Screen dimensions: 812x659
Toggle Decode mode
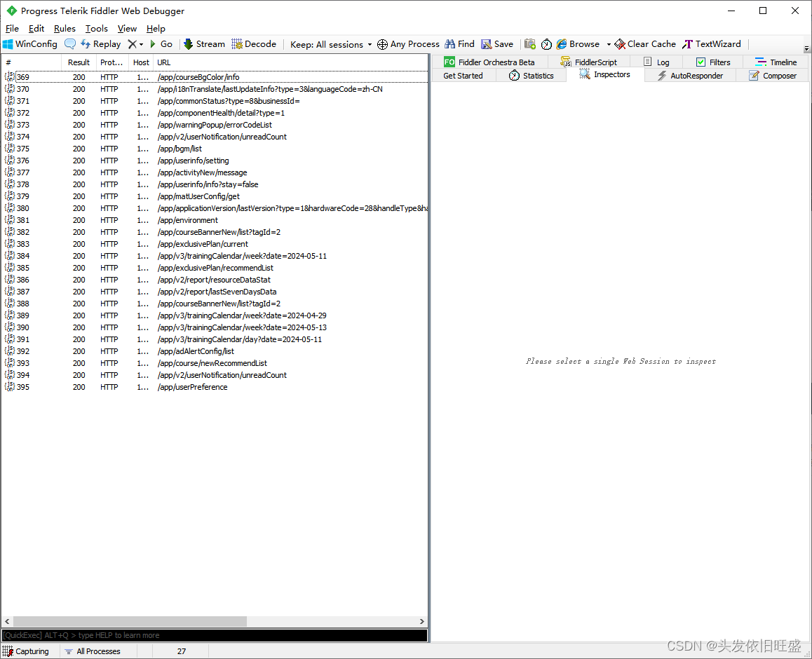[x=254, y=44]
